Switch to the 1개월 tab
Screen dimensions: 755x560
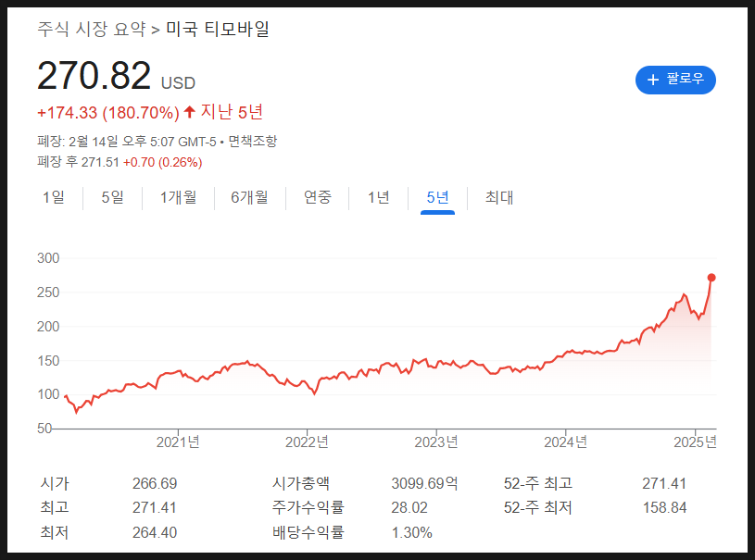click(x=178, y=197)
